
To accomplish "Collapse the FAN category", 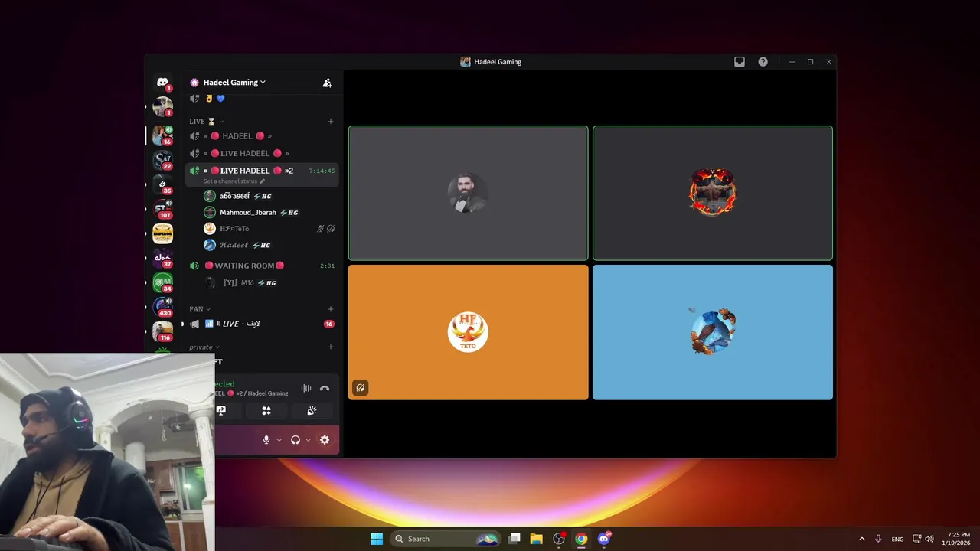I will pos(199,309).
